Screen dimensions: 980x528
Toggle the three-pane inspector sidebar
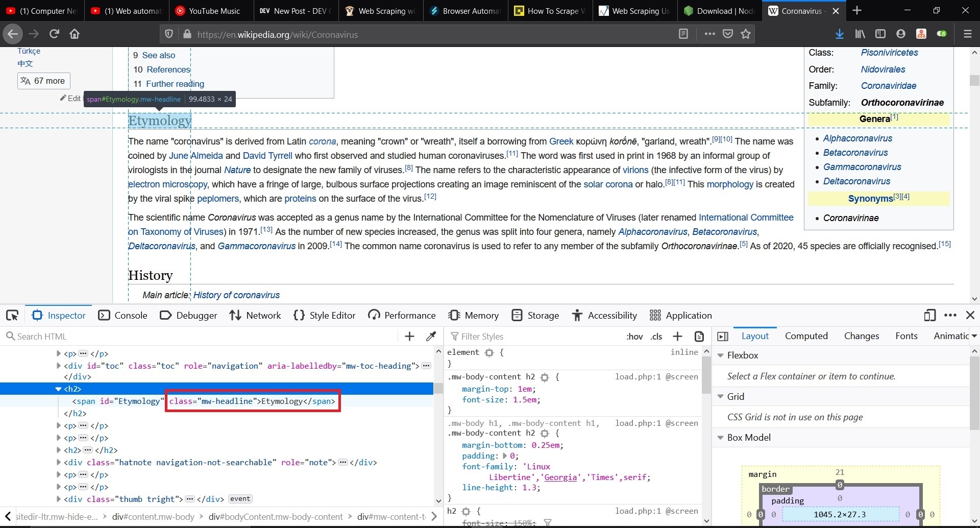point(723,336)
